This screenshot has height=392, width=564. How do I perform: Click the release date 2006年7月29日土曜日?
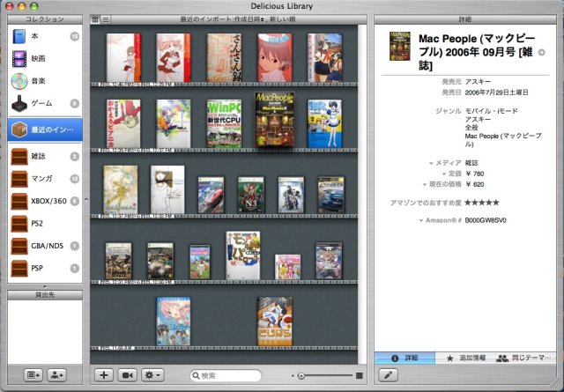click(496, 92)
